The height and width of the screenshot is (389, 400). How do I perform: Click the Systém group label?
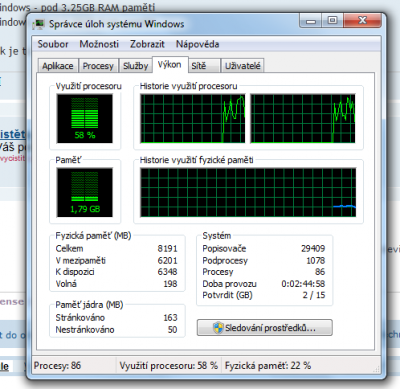217,236
